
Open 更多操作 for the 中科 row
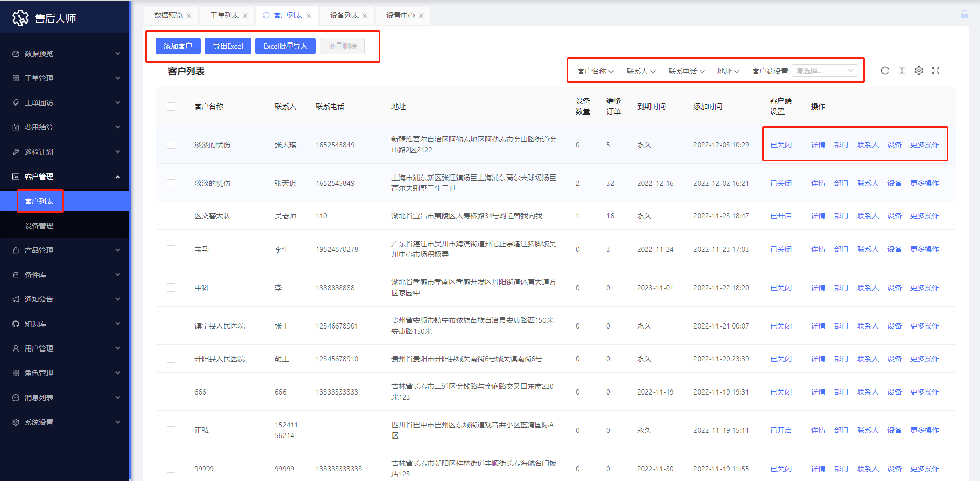pyautogui.click(x=924, y=288)
